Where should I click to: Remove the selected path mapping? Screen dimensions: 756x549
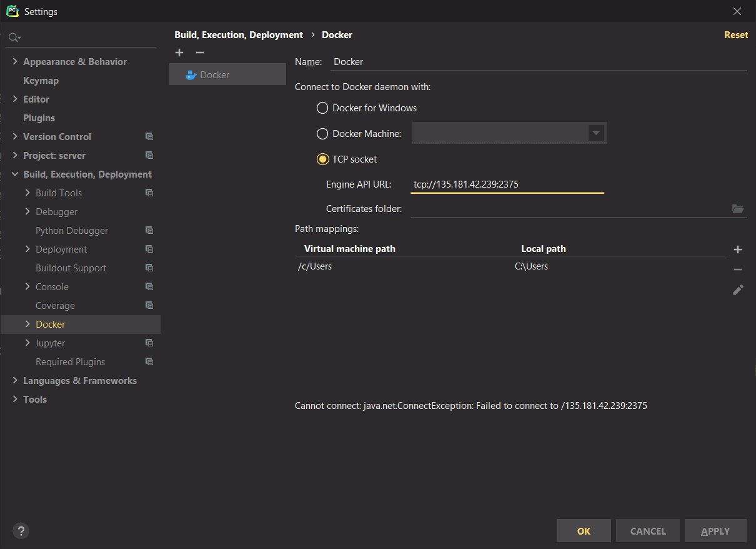click(738, 269)
